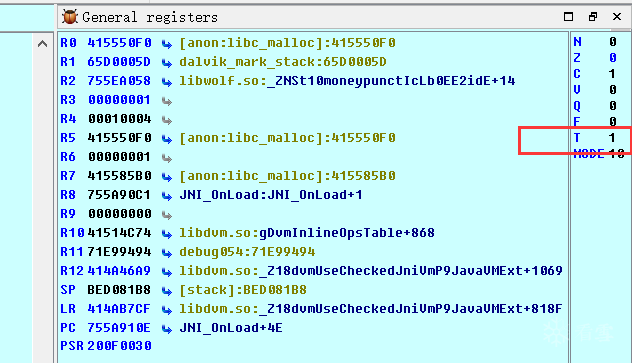The image size is (632, 363).
Task: Follow the jump arrow next to LR
Action: tap(166, 309)
